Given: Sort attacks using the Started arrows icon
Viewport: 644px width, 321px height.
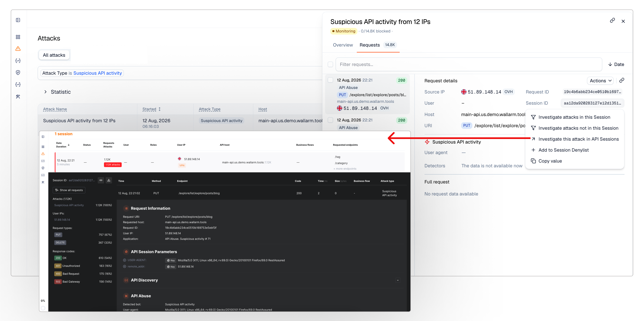Looking at the screenshot, I should (x=159, y=109).
